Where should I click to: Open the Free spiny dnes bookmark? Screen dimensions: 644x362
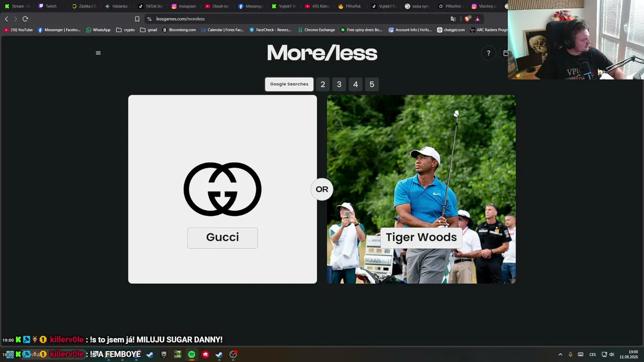[x=361, y=30]
